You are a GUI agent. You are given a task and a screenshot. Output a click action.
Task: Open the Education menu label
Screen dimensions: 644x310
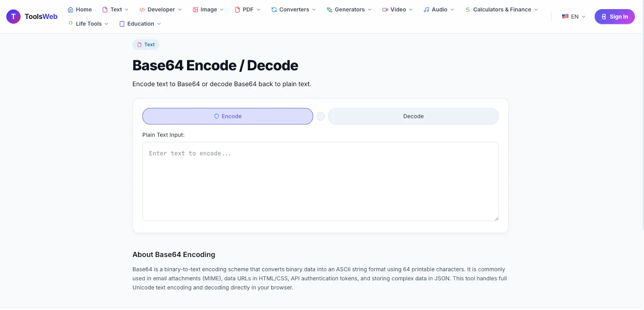141,24
